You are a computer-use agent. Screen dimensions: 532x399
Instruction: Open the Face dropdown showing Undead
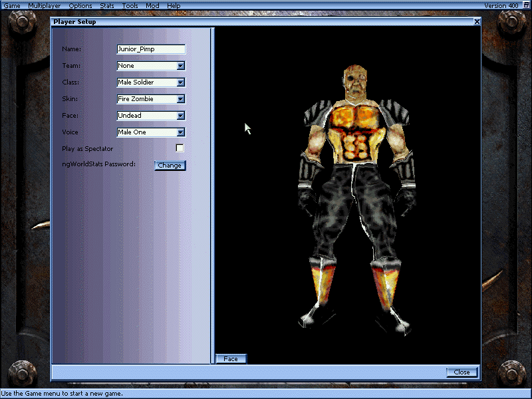[180, 115]
